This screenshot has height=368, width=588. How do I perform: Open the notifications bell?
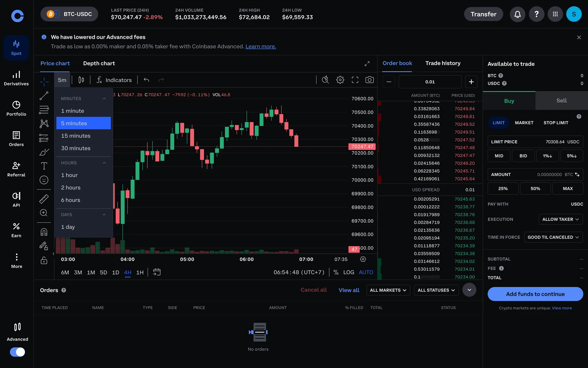517,14
